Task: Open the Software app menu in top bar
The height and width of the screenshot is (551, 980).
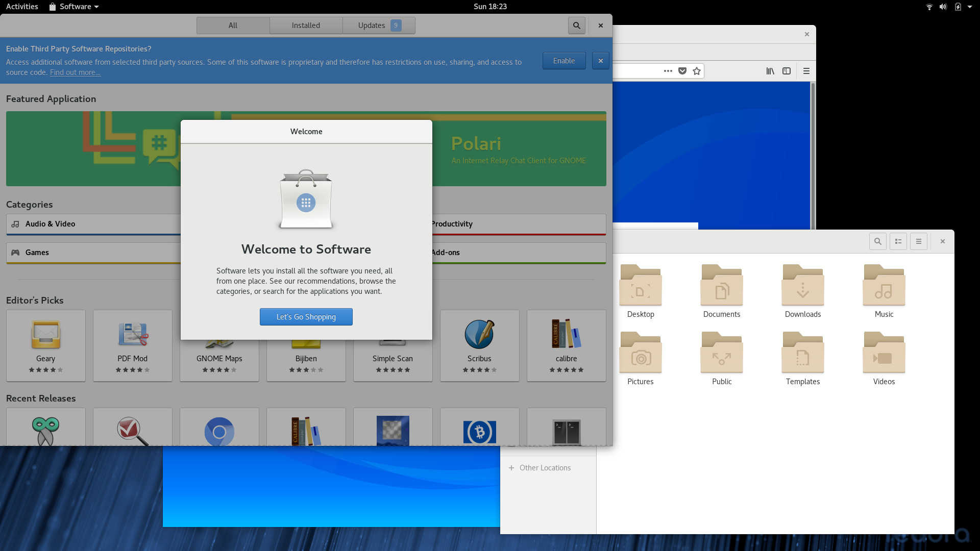Action: pyautogui.click(x=74, y=7)
